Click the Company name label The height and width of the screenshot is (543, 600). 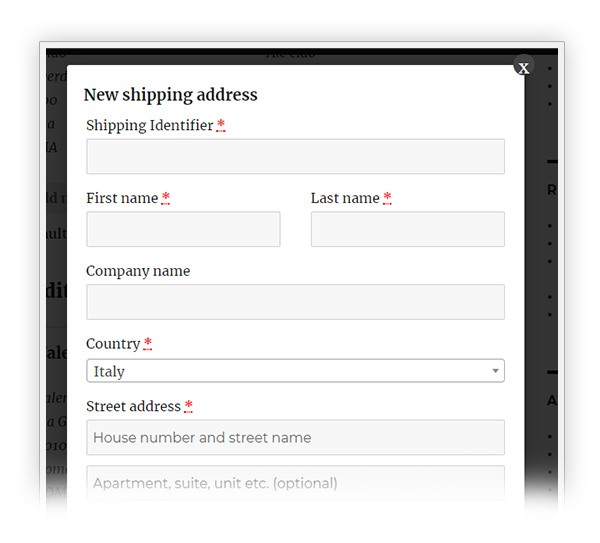click(x=138, y=271)
